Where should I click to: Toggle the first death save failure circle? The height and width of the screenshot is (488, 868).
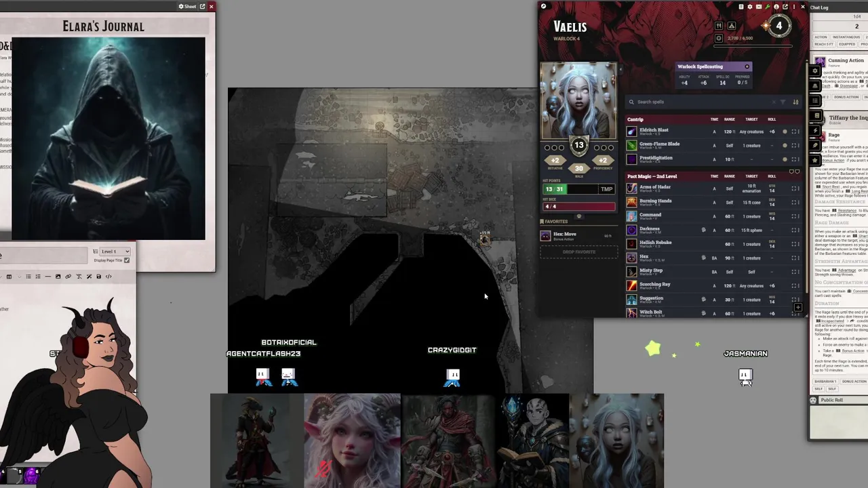point(597,148)
